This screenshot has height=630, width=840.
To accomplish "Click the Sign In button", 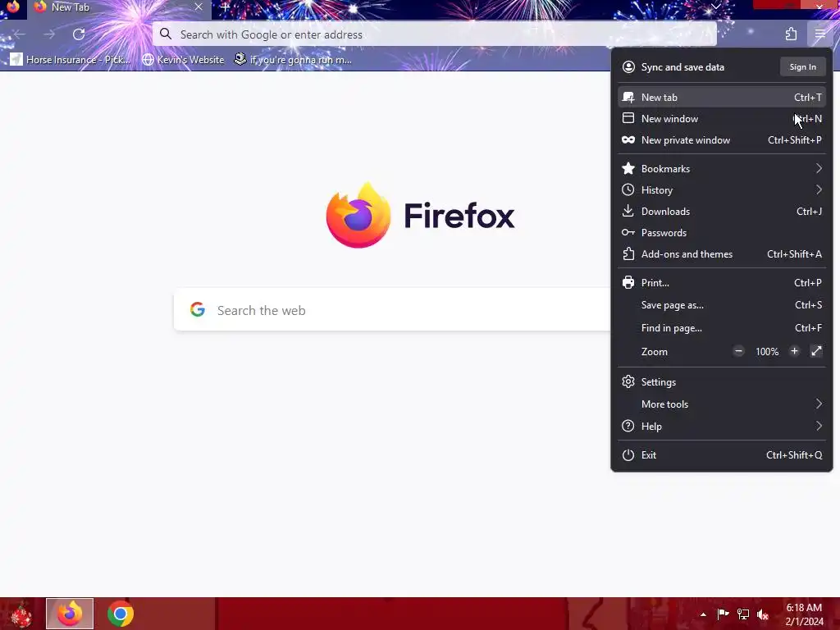I will click(802, 67).
